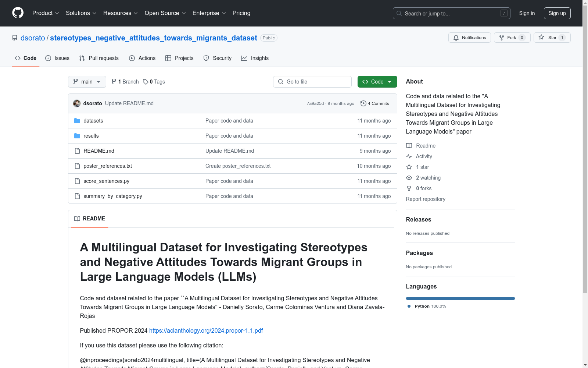Select the README tab in file viewer
The width and height of the screenshot is (588, 368).
[x=90, y=219]
